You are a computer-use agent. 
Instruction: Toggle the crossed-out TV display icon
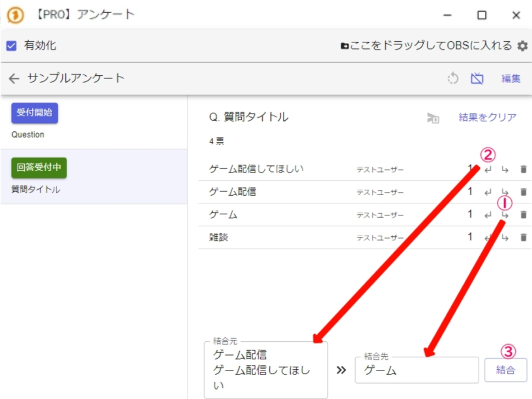(476, 79)
